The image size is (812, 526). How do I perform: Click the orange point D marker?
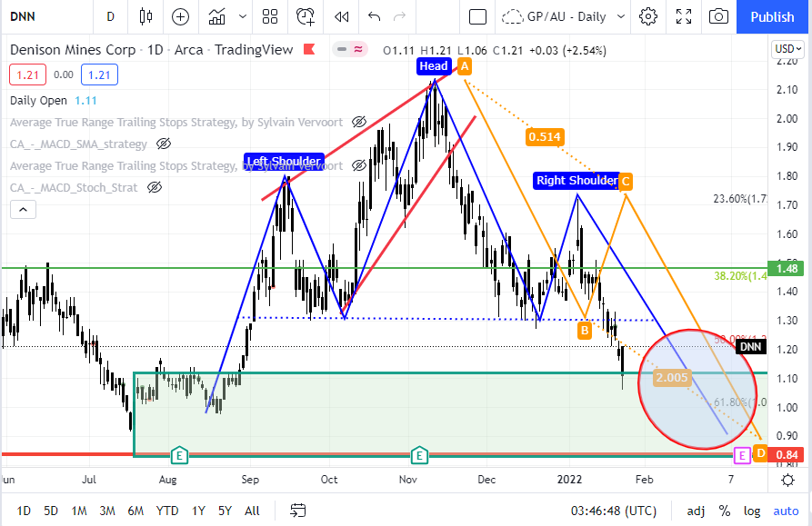click(760, 454)
